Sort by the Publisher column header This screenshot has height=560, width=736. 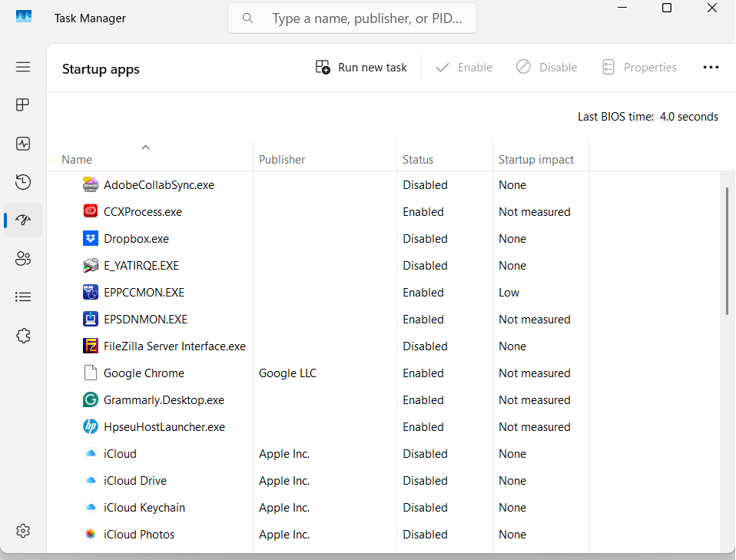click(x=282, y=160)
